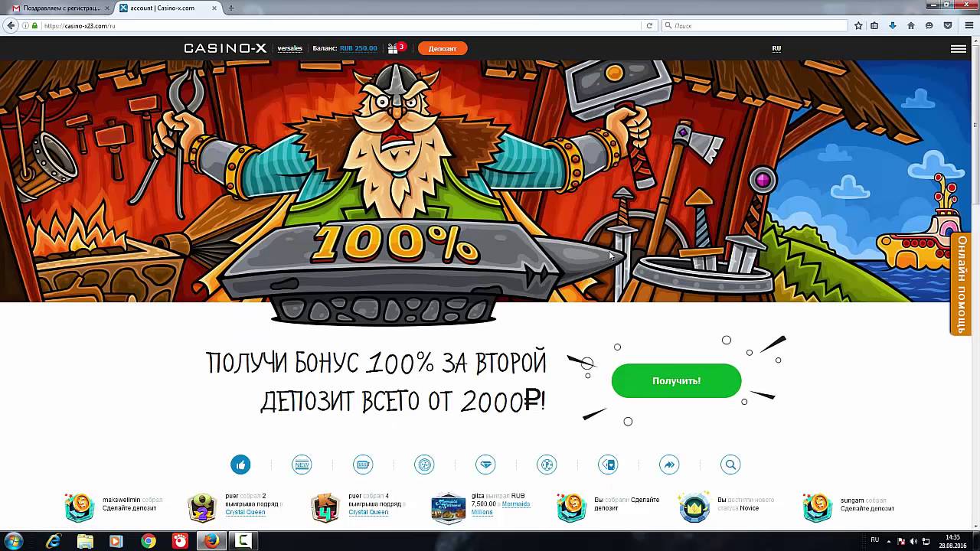Open the NEW games category icon
The width and height of the screenshot is (980, 551).
coord(302,465)
